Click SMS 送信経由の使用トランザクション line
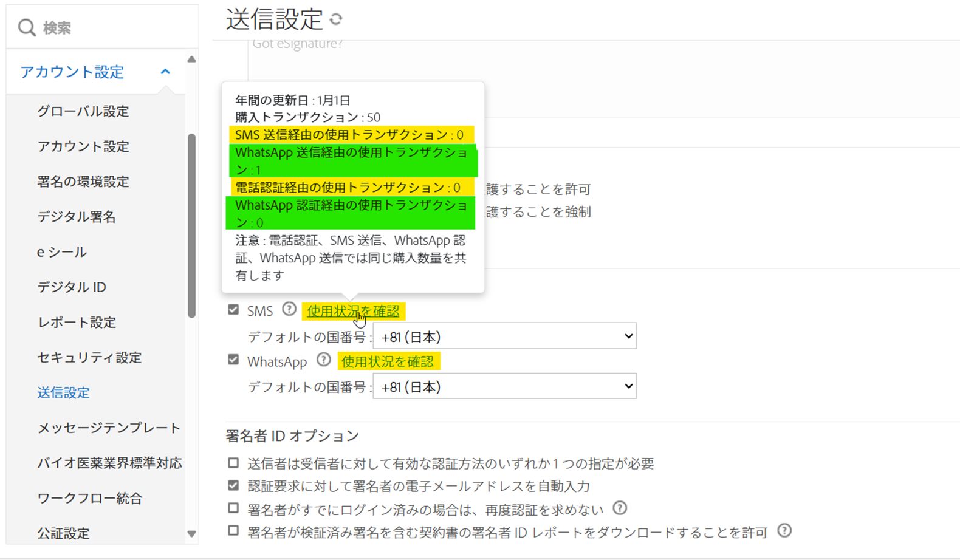 (349, 135)
